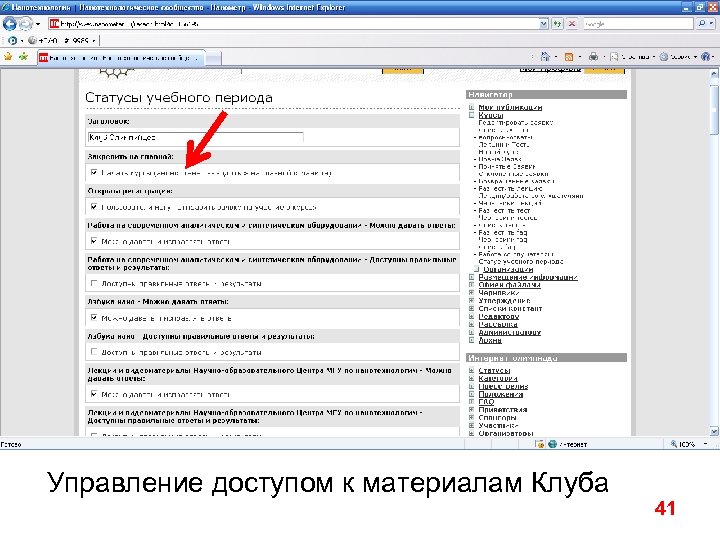
Task: Open FAQ link under Интернет-олимпиада
Action: pos(486,402)
